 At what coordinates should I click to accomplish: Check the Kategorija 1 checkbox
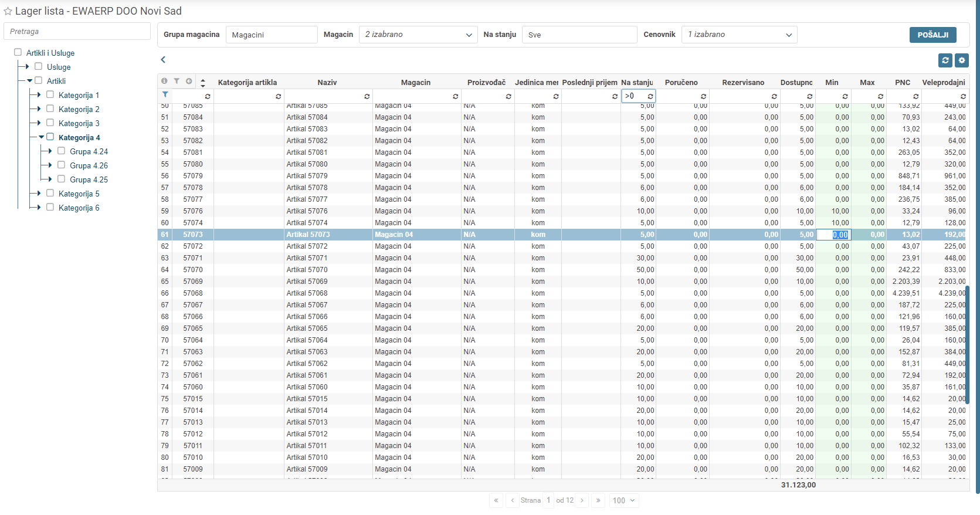pyautogui.click(x=50, y=94)
